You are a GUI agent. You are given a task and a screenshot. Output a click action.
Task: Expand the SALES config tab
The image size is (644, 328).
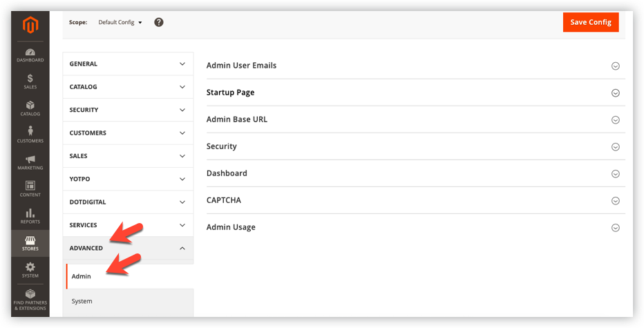[128, 156]
